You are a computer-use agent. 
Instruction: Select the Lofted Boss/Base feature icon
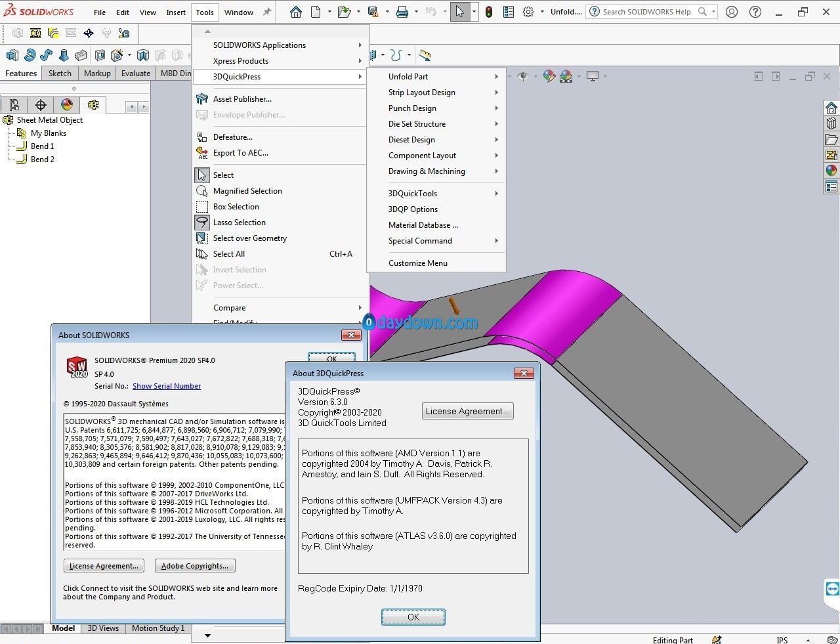click(x=64, y=55)
